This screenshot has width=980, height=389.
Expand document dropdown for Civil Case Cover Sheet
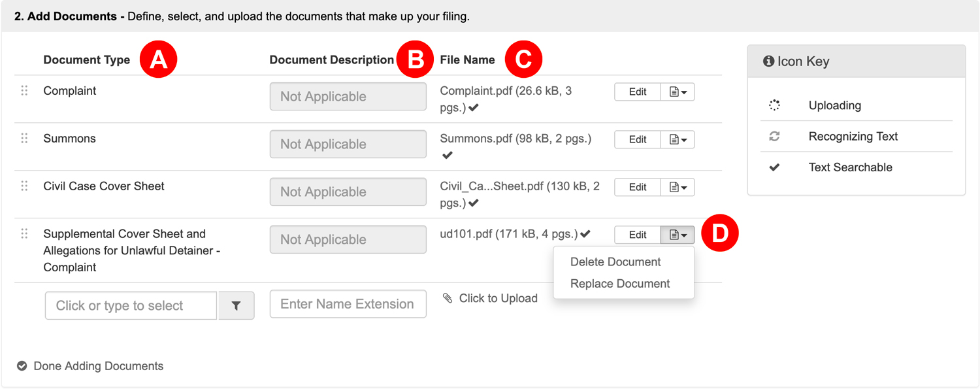678,188
